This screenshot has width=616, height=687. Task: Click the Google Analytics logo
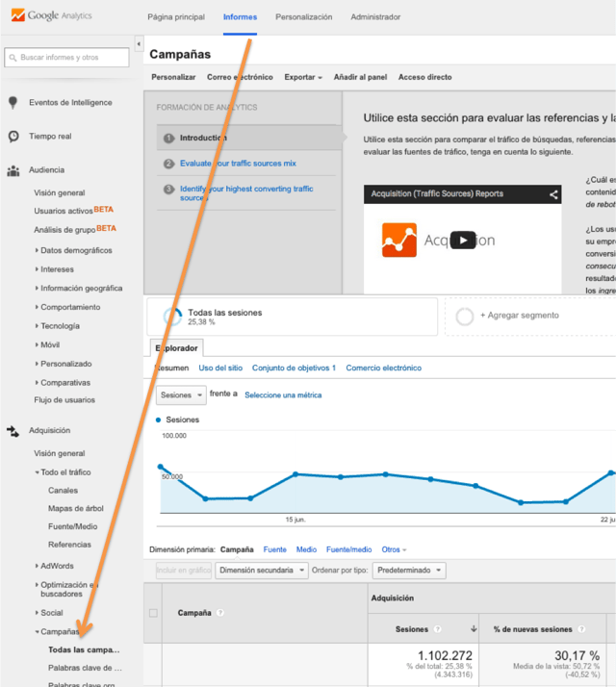[55, 16]
